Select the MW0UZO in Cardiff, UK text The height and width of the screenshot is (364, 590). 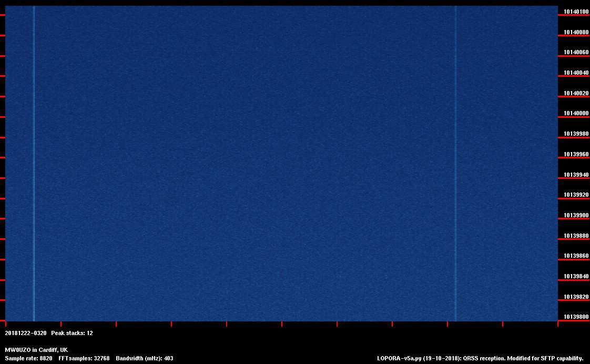pyautogui.click(x=36, y=350)
